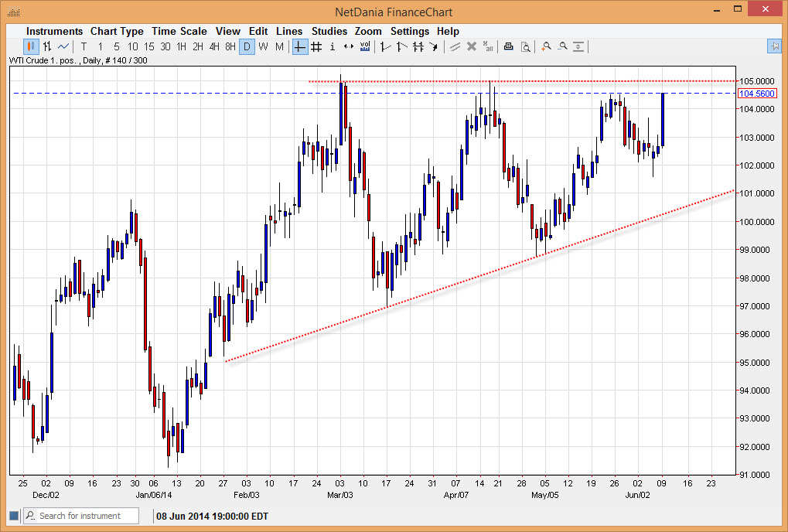
Task: Click the Search for instrument field
Action: (87, 516)
